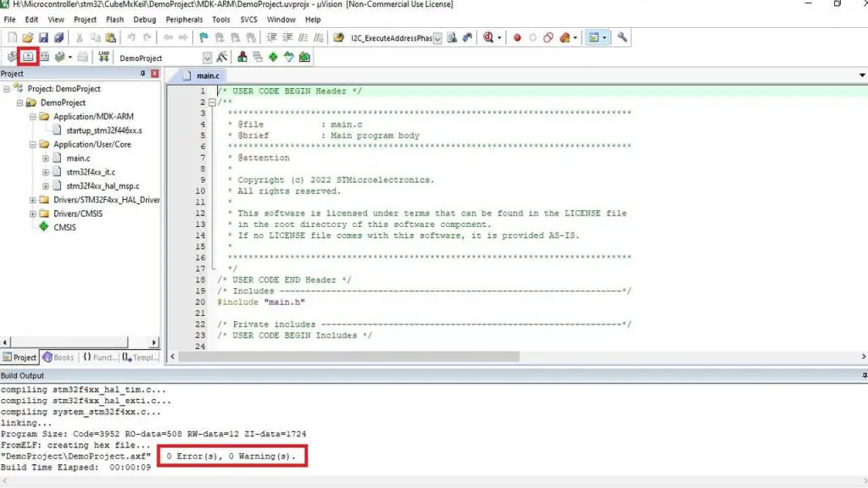Click the Find icon beside the search box
868x488 pixels.
point(453,37)
